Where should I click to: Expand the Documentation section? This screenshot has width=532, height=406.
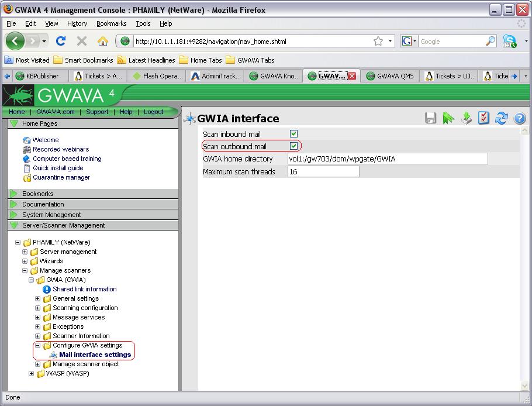14,204
